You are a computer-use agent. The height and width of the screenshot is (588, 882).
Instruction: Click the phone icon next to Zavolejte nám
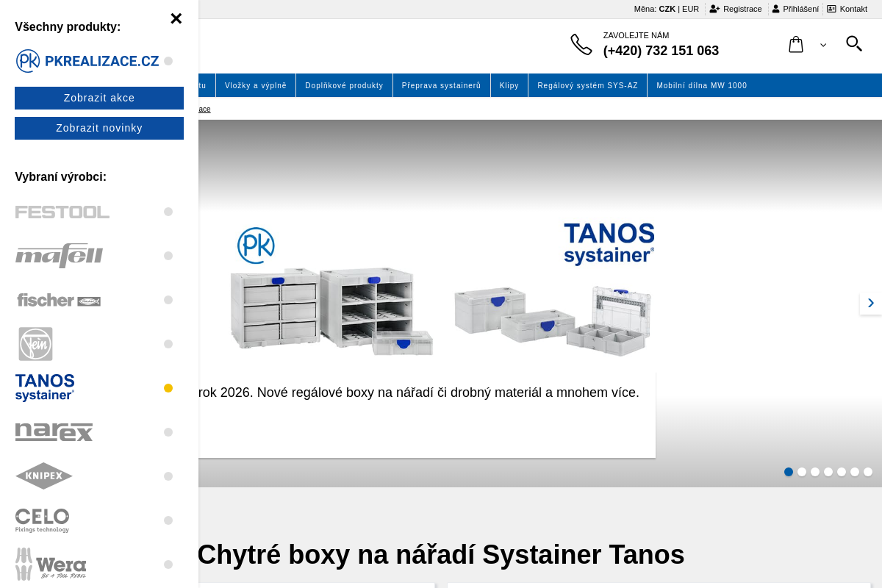click(581, 45)
